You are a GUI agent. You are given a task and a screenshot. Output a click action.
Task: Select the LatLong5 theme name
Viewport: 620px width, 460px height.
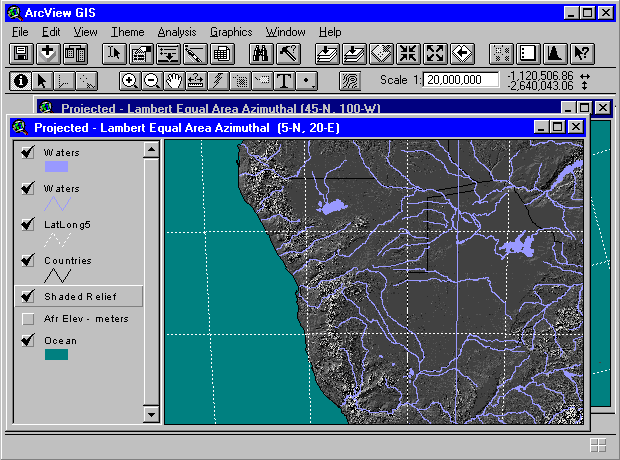[x=67, y=225]
